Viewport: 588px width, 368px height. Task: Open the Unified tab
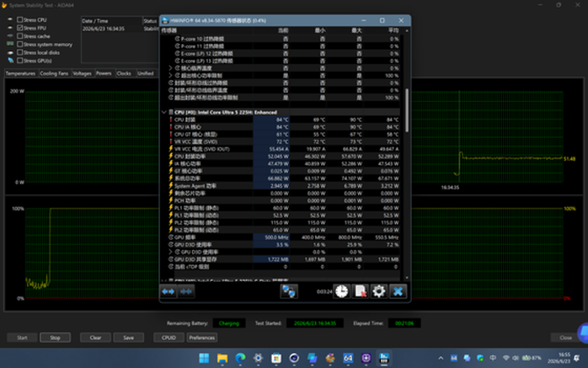click(146, 74)
